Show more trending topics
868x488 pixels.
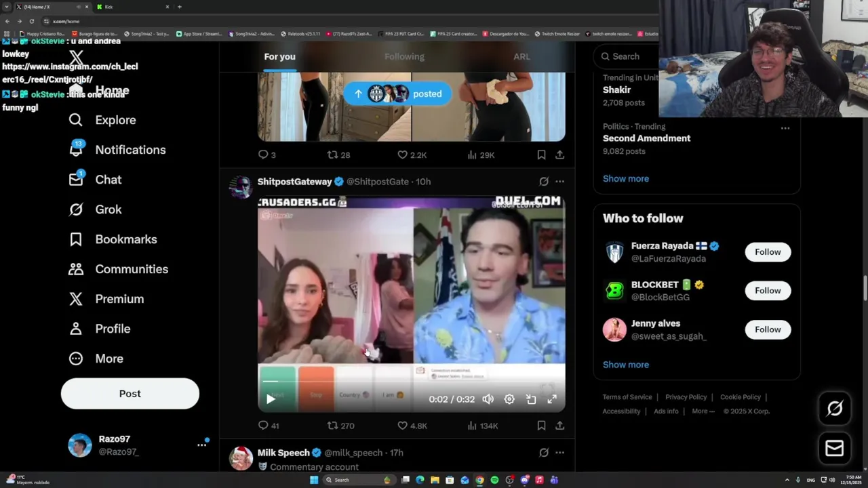pos(626,179)
